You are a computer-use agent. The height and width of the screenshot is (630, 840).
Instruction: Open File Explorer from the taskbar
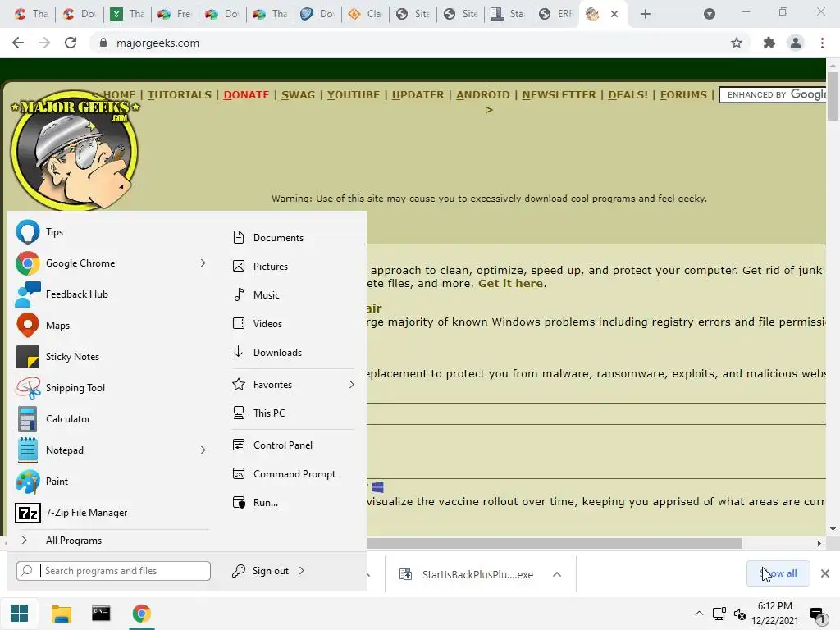pyautogui.click(x=61, y=614)
